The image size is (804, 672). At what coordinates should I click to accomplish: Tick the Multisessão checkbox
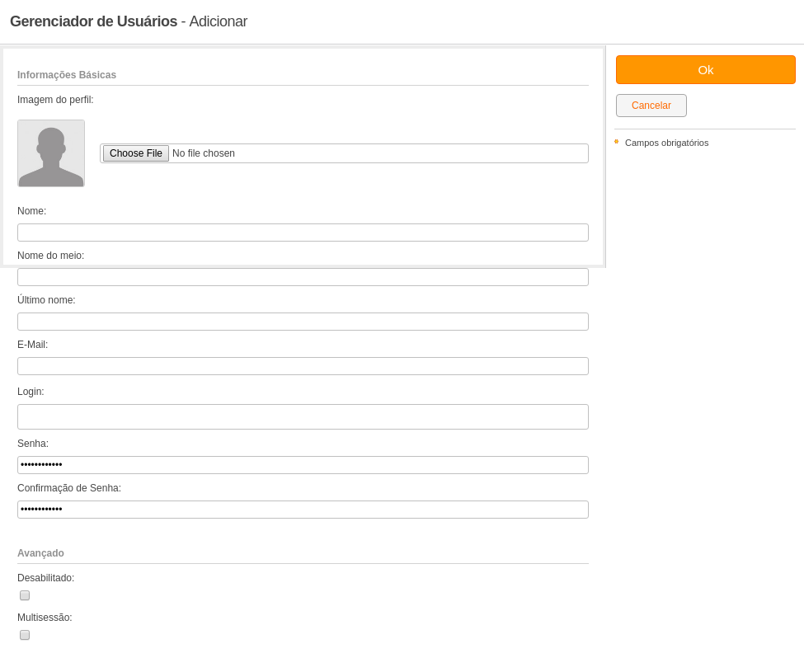[x=25, y=635]
